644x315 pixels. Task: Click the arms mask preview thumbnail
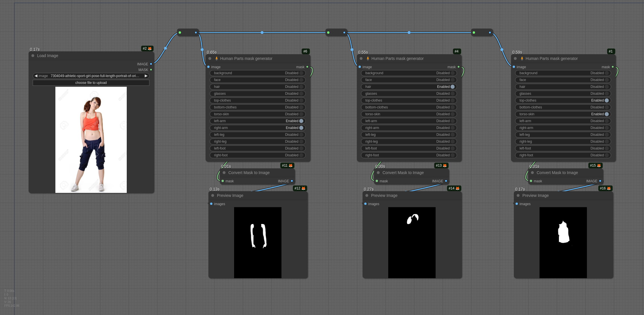tap(257, 242)
